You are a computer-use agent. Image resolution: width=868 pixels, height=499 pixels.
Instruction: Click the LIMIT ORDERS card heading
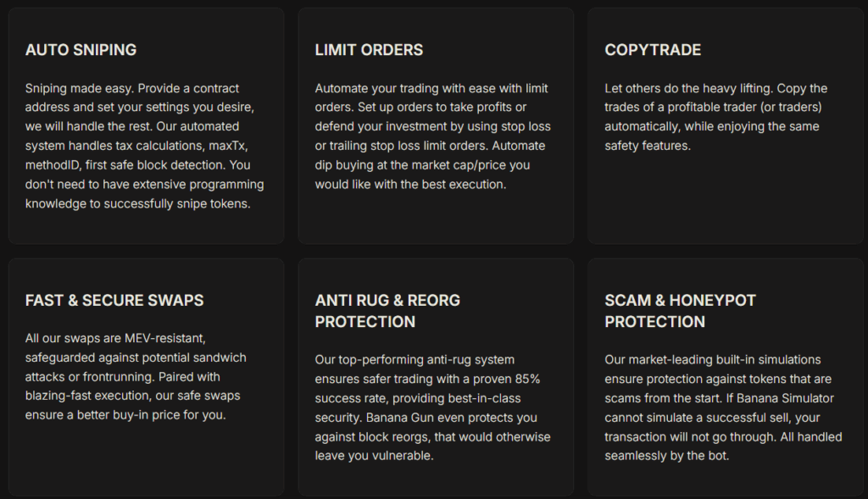(x=369, y=50)
